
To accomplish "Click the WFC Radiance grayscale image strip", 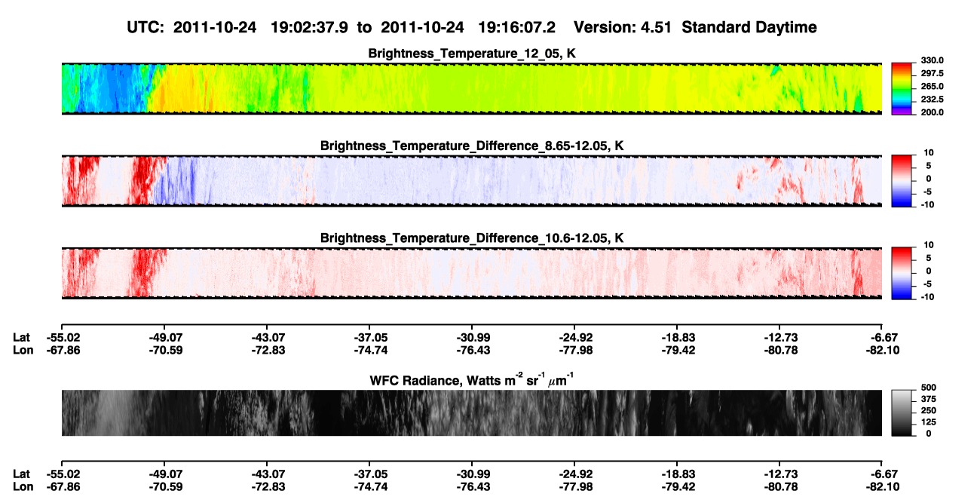I will click(x=471, y=413).
